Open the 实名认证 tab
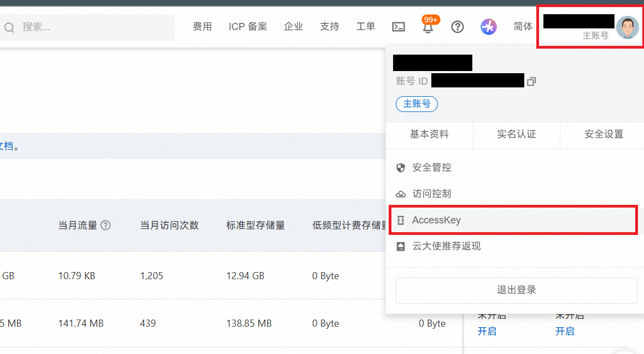Screen dimensions: 644x354 (x=516, y=134)
